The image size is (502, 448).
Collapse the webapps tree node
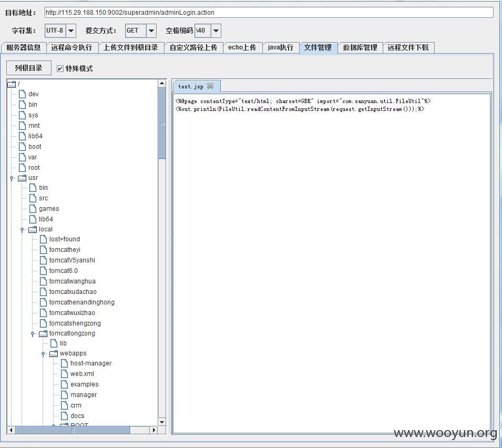pyautogui.click(x=43, y=354)
